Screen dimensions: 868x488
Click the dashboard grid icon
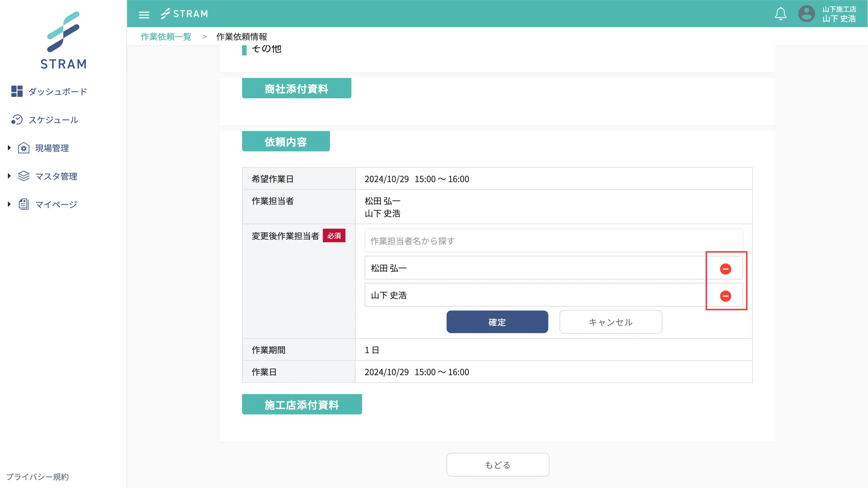(x=16, y=91)
